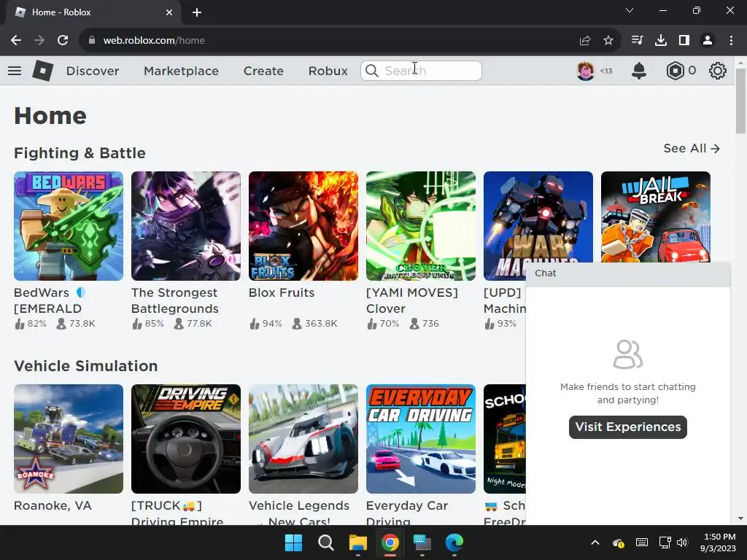Open Blox Fruits game thumbnail
This screenshot has height=560, width=747.
click(x=303, y=226)
